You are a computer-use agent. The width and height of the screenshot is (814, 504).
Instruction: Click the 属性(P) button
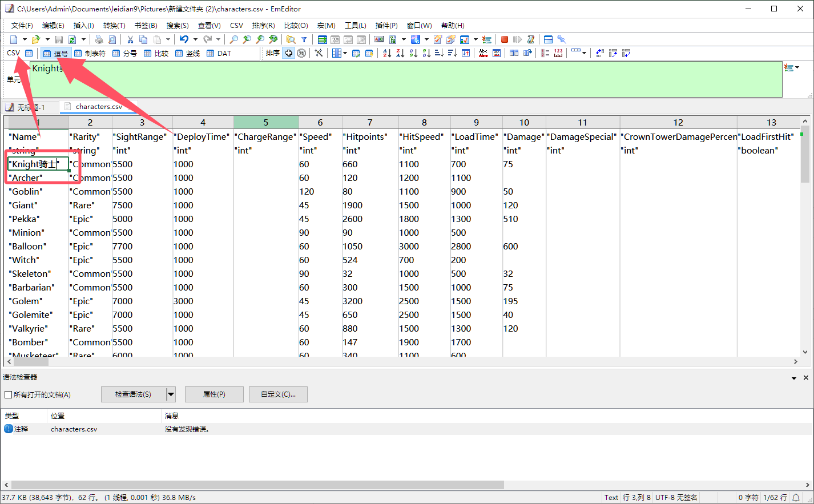[x=214, y=394]
